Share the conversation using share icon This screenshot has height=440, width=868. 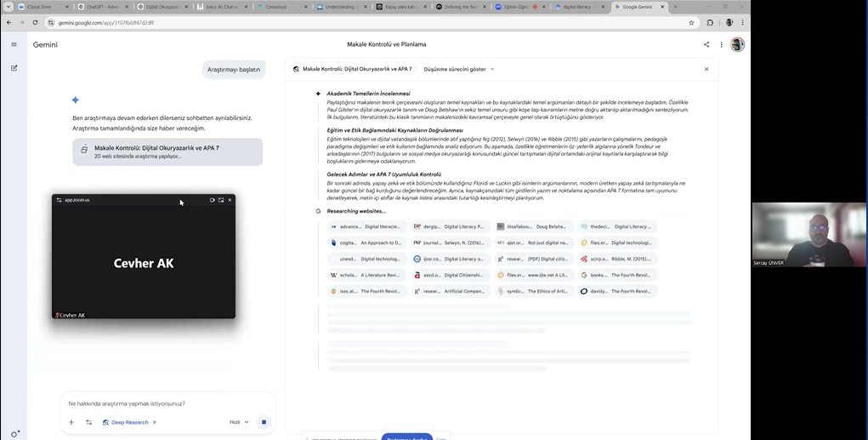click(x=706, y=44)
